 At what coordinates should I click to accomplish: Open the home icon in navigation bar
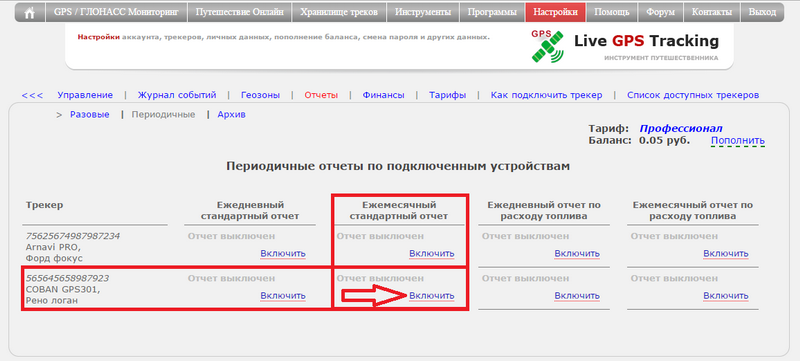(x=30, y=12)
